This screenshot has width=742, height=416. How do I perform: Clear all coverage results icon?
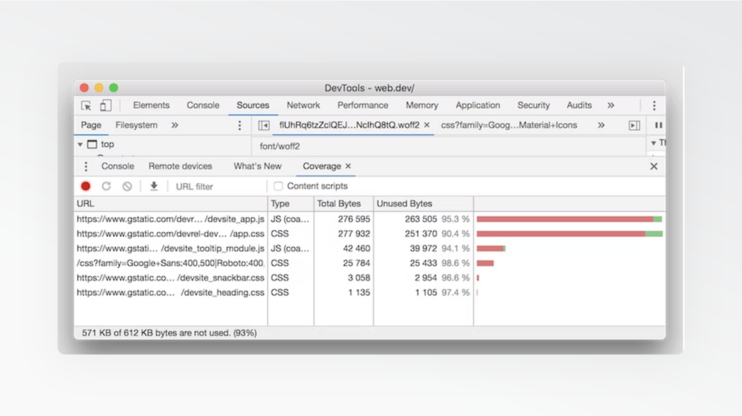(x=127, y=186)
